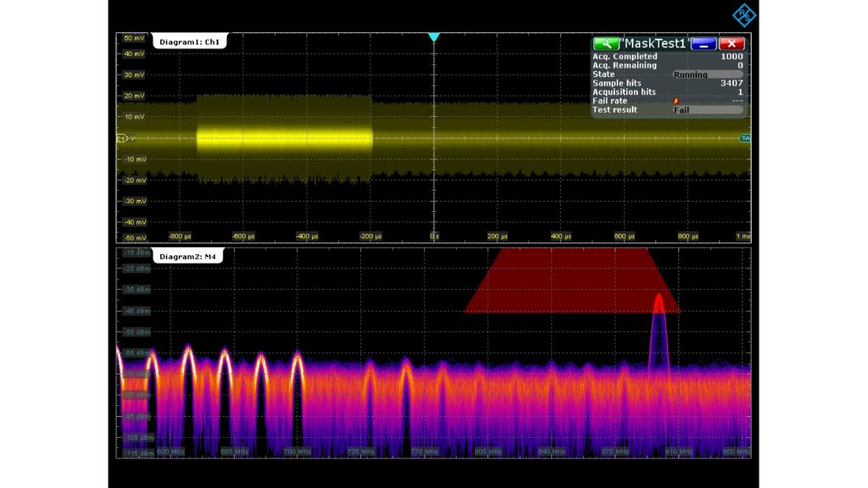Click the MaskTest1 title text
This screenshot has width=868, height=488.
pos(654,44)
